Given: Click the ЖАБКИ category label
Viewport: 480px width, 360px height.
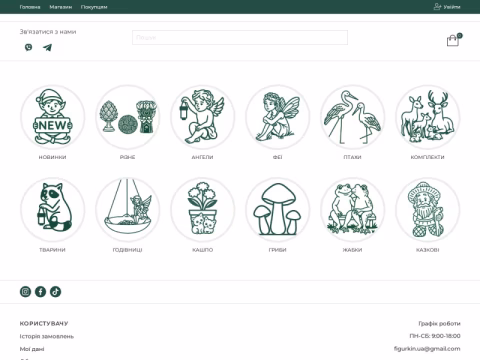Looking at the screenshot, I should pos(352,250).
